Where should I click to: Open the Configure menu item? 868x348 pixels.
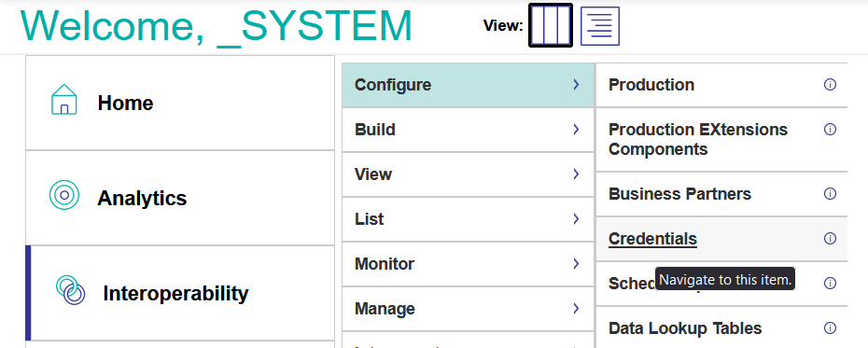[x=469, y=85]
